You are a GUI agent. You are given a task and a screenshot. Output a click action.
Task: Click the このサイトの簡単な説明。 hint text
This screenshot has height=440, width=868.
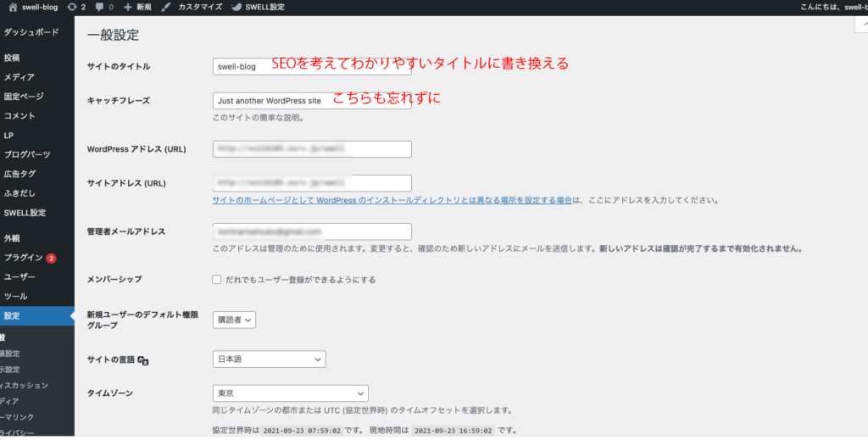coord(259,118)
